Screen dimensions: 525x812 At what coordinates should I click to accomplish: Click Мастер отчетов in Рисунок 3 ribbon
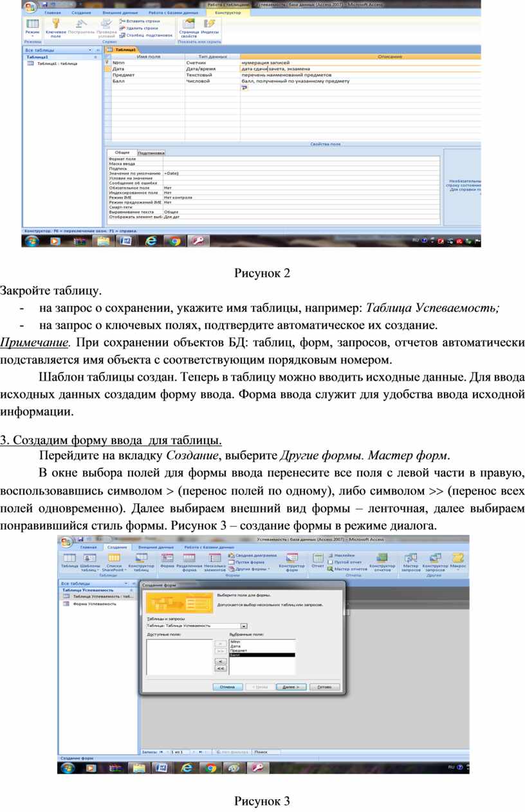click(x=347, y=569)
